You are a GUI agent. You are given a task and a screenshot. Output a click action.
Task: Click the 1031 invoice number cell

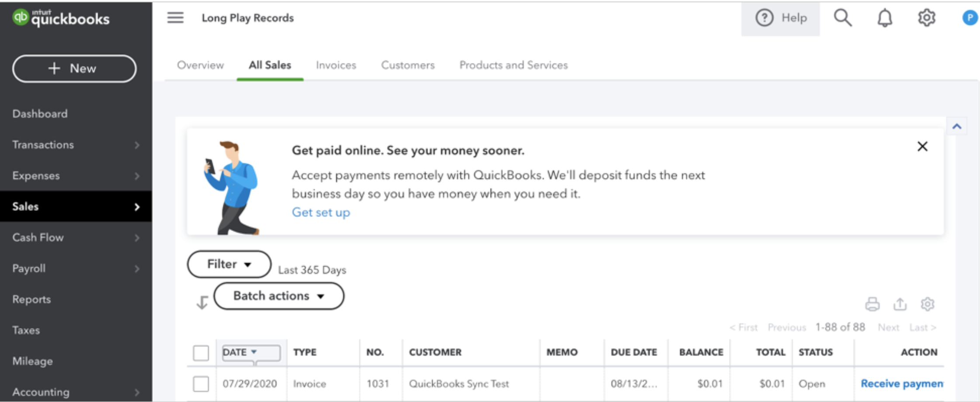377,384
